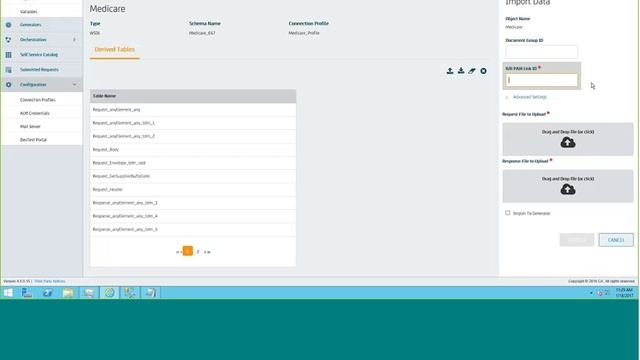Open Variables in the sidebar
The height and width of the screenshot is (360, 640).
click(x=29, y=11)
